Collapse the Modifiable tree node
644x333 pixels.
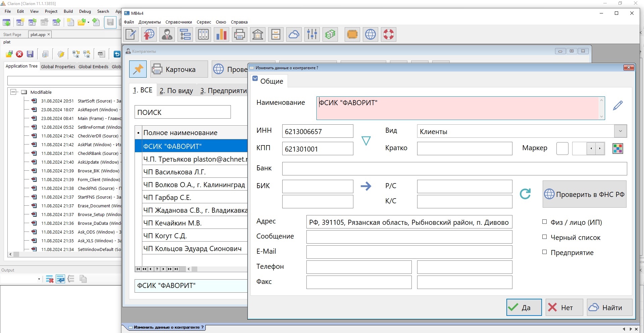14,92
